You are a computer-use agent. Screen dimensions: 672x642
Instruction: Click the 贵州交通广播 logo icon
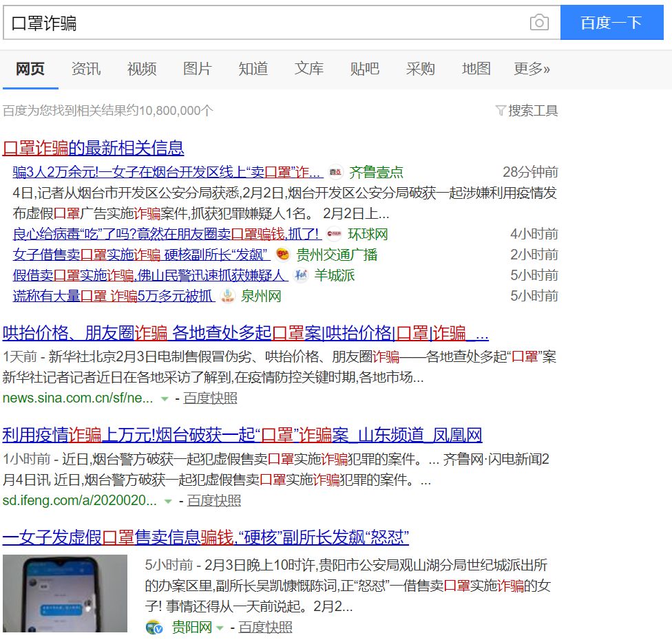click(283, 255)
